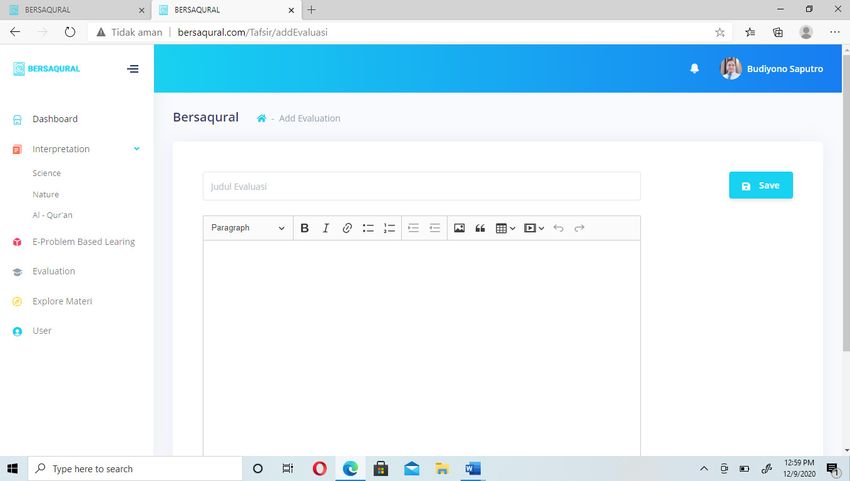Click the page vertical scrollbar

[846, 202]
